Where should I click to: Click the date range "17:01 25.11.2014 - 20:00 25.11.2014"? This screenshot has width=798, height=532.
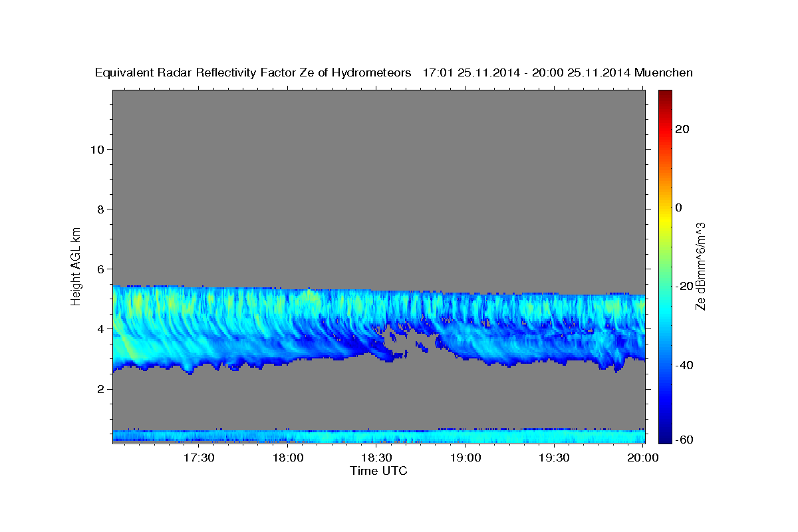pyautogui.click(x=527, y=73)
